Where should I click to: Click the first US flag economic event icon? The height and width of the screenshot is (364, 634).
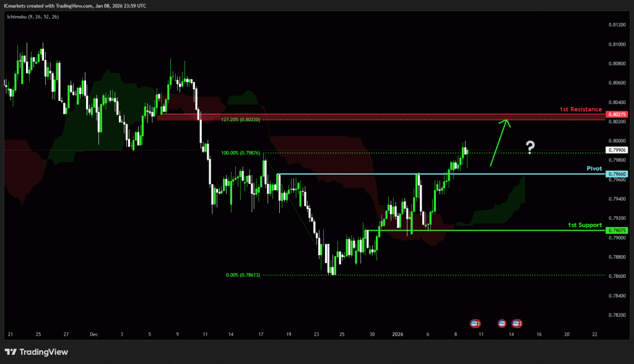(475, 323)
